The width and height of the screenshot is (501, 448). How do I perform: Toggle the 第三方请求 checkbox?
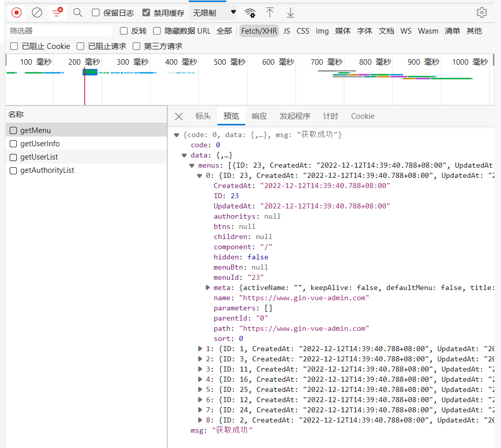(x=136, y=46)
